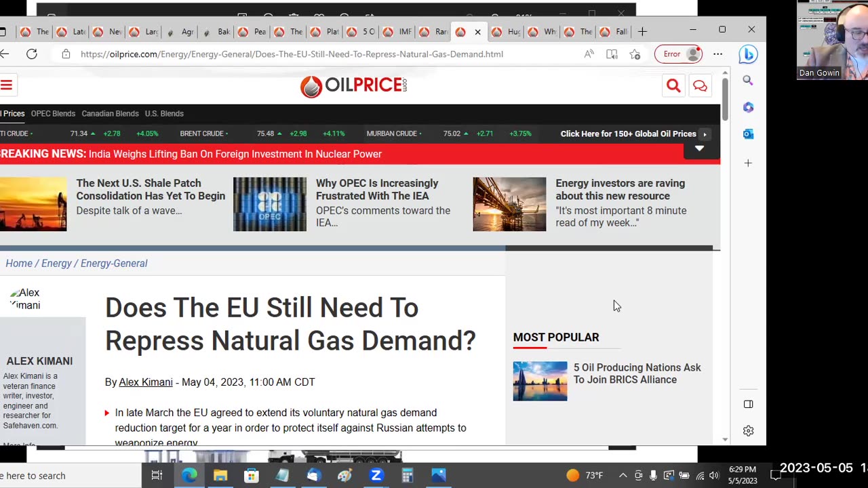Click the OPEC barrels article thumbnail
This screenshot has width=868, height=488.
tap(270, 204)
